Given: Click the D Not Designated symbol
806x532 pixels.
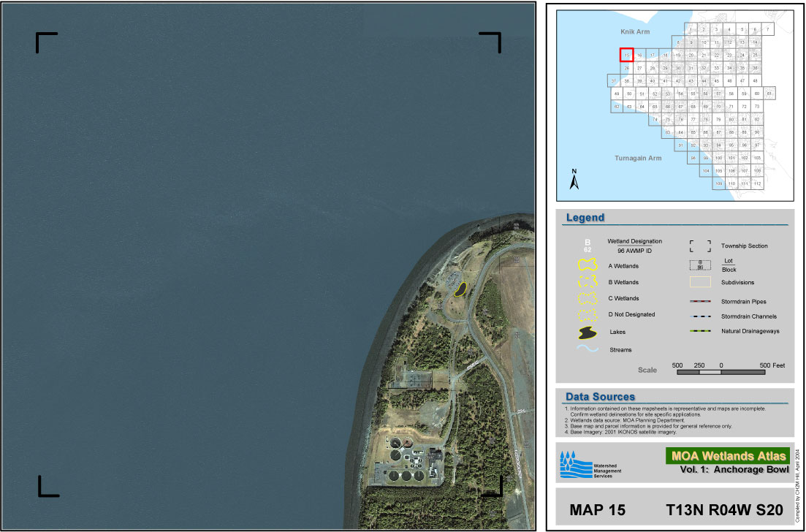Looking at the screenshot, I should coord(588,315).
